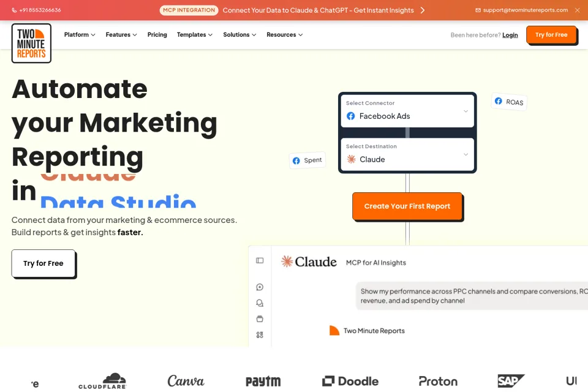
Task: Click the chats bubble icon in sidebar
Action: point(260,303)
